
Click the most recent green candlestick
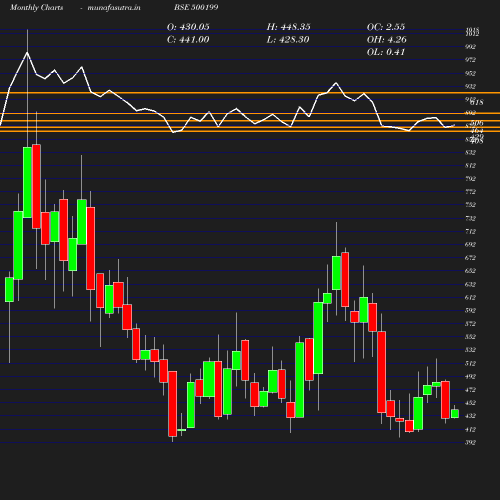[455, 414]
